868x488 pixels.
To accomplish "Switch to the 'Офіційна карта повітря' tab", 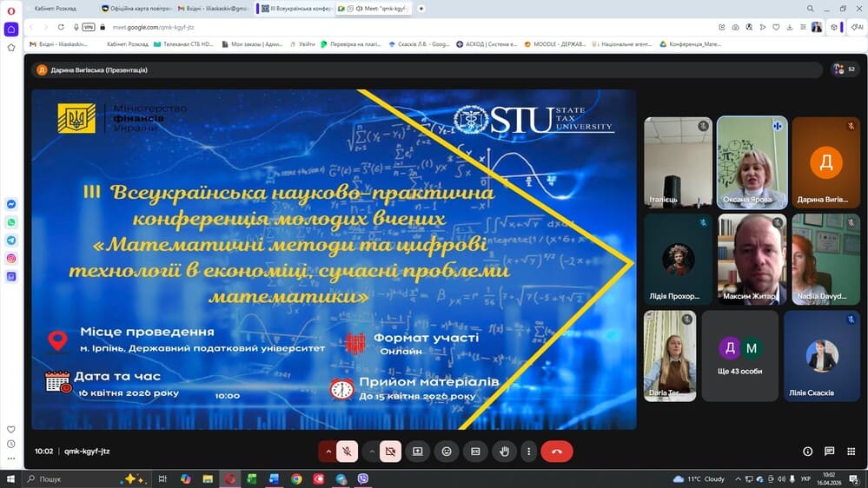I will coord(137,9).
